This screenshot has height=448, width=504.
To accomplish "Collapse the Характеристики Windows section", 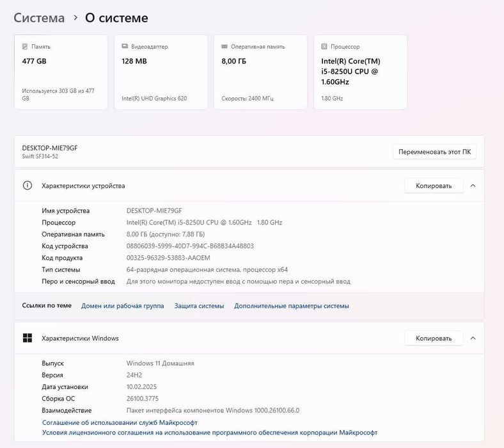I will pyautogui.click(x=473, y=338).
